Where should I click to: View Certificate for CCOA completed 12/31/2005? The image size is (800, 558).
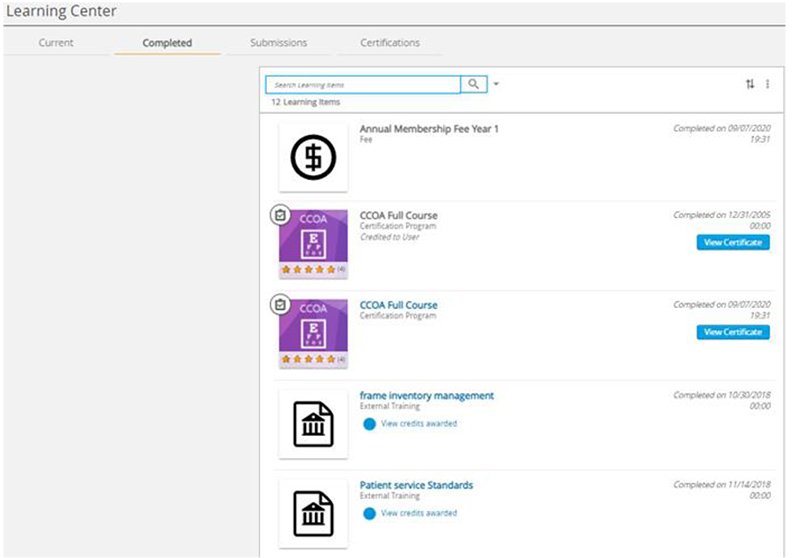(x=733, y=242)
